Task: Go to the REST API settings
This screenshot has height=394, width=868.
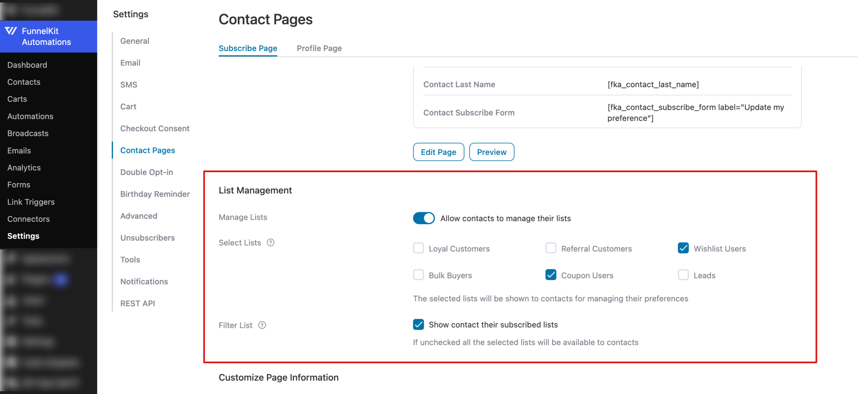Action: point(137,303)
